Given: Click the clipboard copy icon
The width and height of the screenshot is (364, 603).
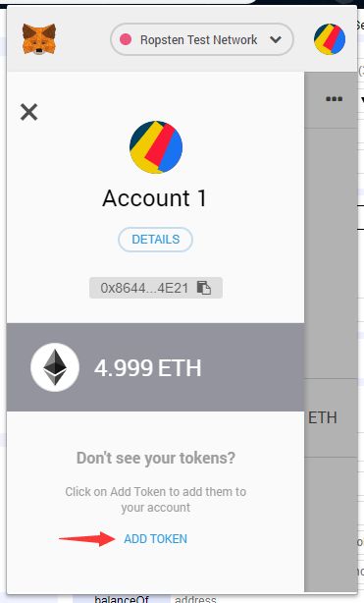Looking at the screenshot, I should pos(204,288).
